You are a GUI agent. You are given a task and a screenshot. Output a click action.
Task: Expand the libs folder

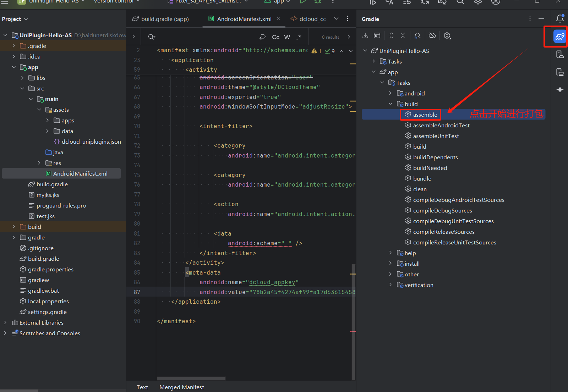(x=22, y=78)
